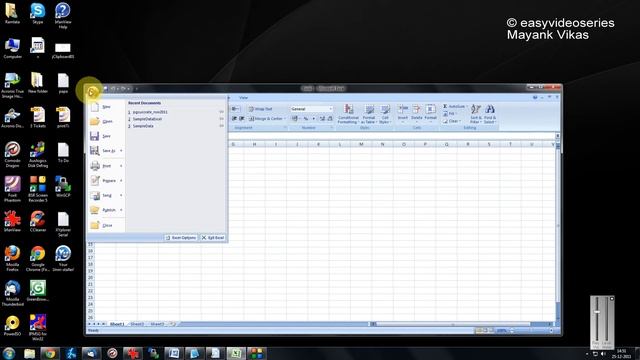Open the Clear dropdown in Editing group
Viewport: 640px width, 360px height.
[x=460, y=121]
